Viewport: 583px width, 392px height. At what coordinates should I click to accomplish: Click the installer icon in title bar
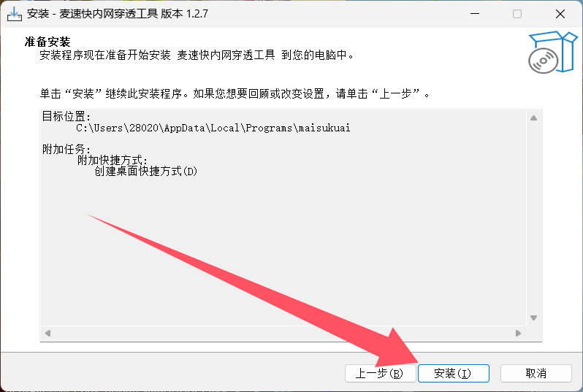(x=15, y=14)
